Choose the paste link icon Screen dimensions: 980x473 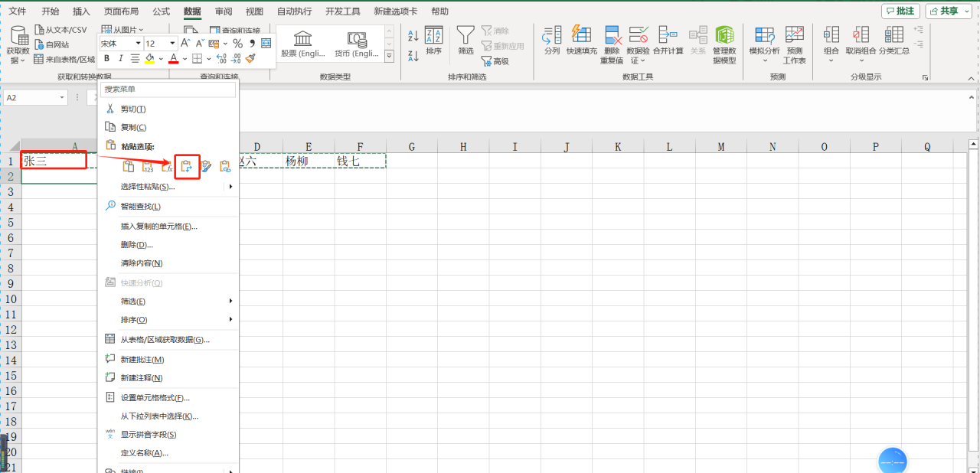tap(225, 166)
